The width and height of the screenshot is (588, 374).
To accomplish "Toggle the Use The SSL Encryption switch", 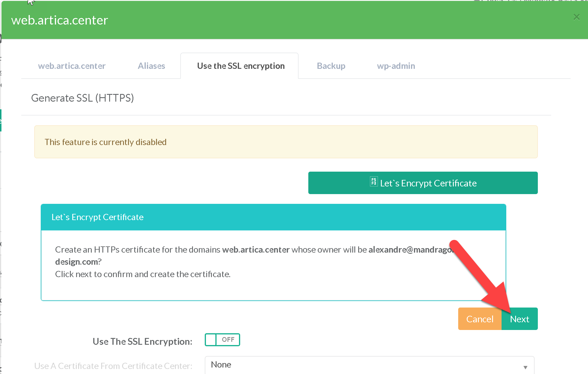I will pyautogui.click(x=222, y=340).
